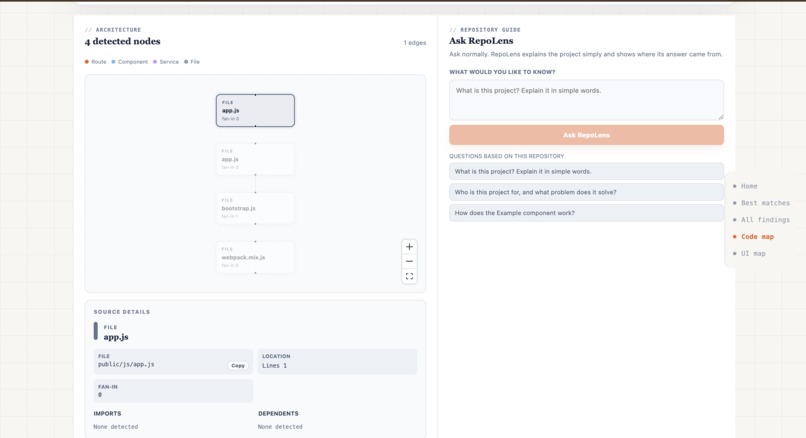This screenshot has width=806, height=438.
Task: Copy the public/js/app.js file path
Action: click(x=237, y=366)
